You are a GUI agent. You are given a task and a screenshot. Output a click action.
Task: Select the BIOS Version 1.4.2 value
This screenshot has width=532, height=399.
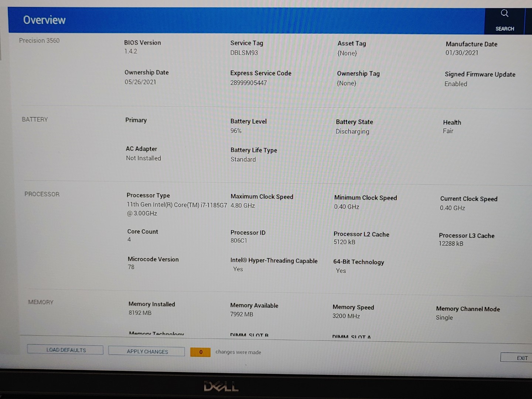point(130,51)
